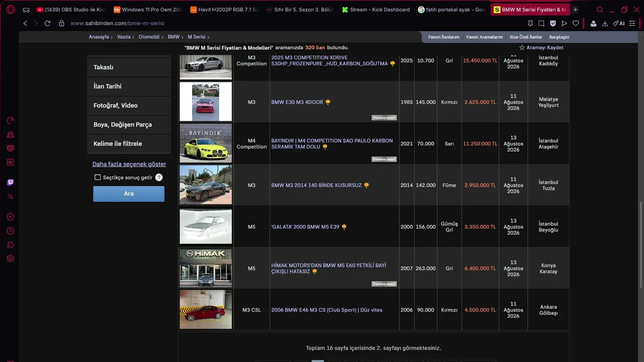Open the Size Özel İlanlar link
The image size is (644, 362).
tap(526, 37)
